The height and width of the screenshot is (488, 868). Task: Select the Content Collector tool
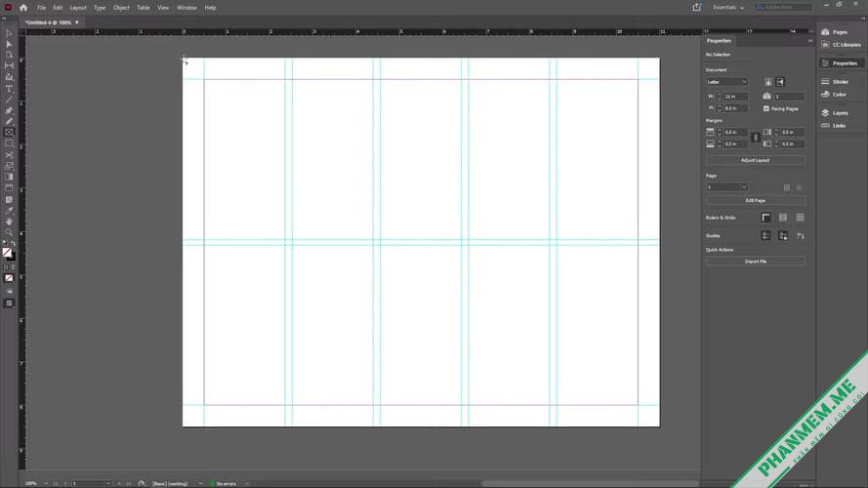click(9, 77)
